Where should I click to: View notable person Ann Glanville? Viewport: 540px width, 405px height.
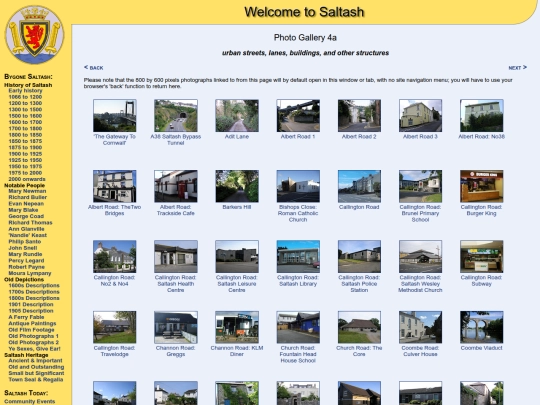click(27, 229)
